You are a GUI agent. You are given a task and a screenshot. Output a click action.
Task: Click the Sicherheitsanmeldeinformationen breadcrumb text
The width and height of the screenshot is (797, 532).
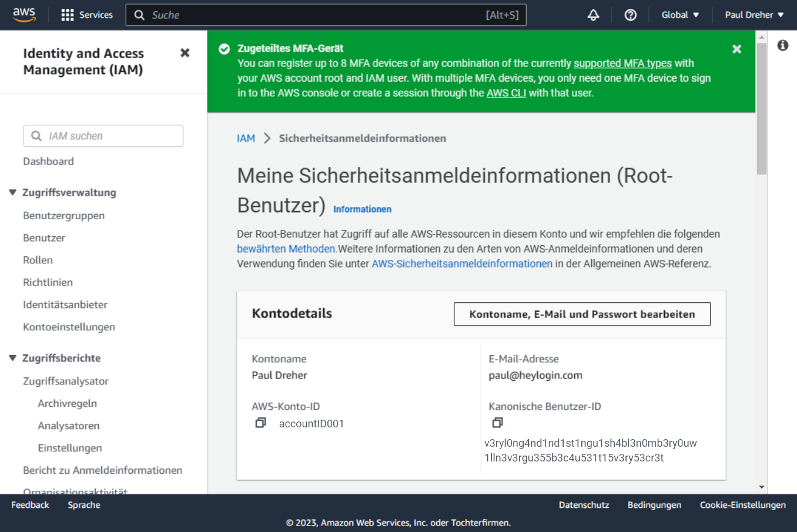tap(363, 138)
